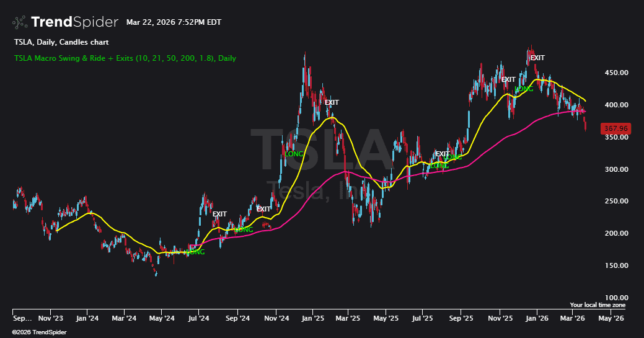The height and width of the screenshot is (338, 644).
Task: Click the 100.00 price axis label
Action: click(x=616, y=297)
